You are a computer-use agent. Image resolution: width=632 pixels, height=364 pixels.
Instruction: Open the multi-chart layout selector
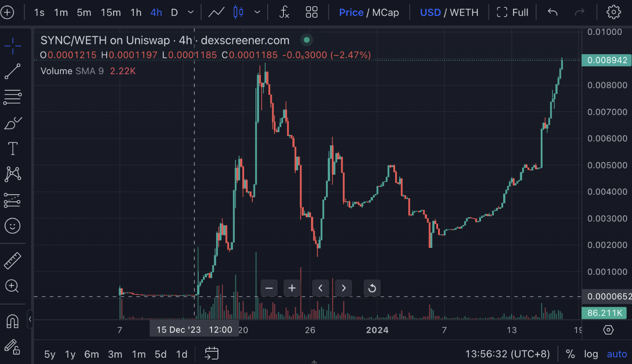[312, 12]
